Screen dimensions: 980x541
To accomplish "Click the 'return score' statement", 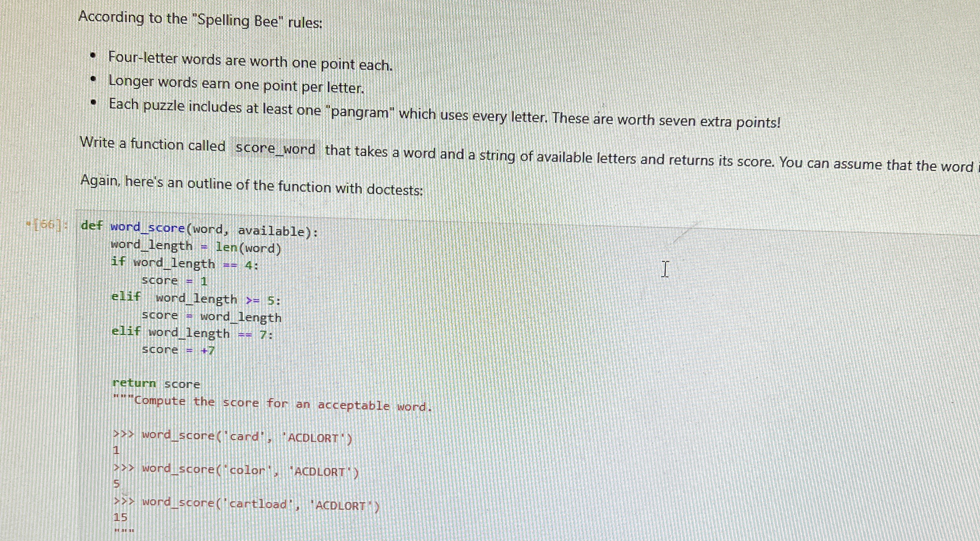I will point(156,383).
